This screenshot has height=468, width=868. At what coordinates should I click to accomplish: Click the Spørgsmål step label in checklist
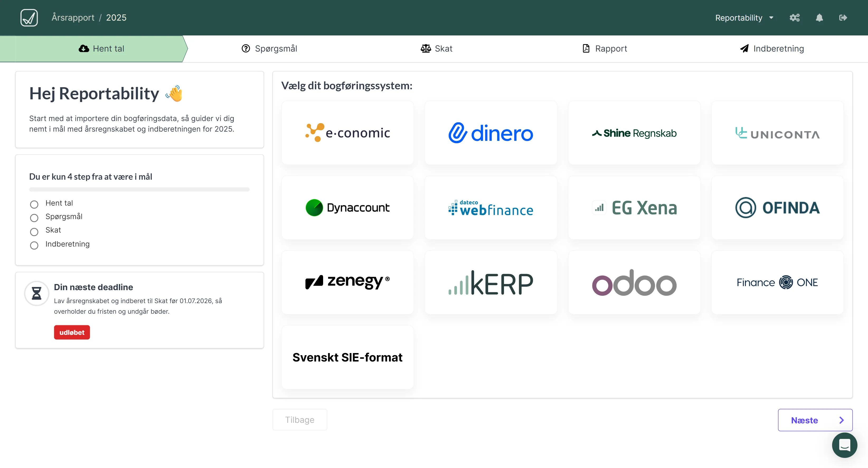pos(64,216)
